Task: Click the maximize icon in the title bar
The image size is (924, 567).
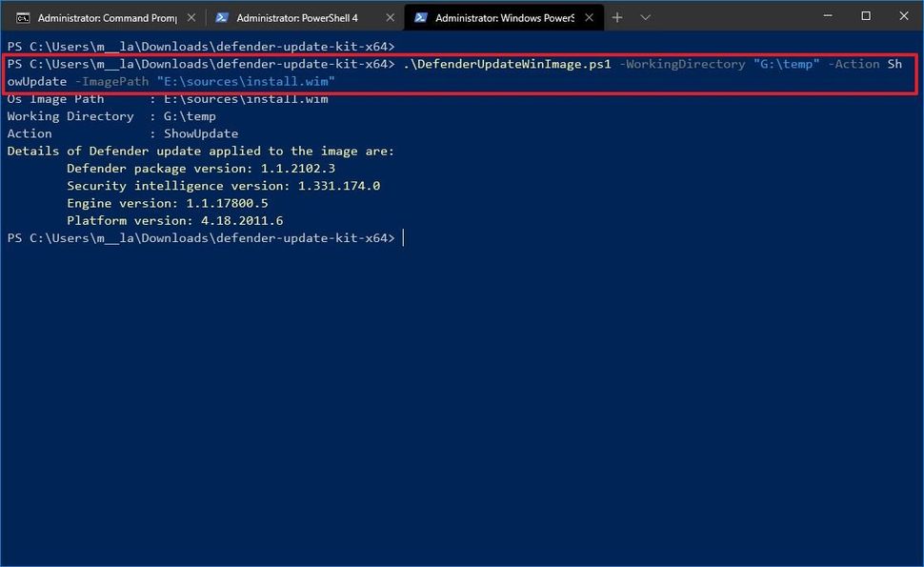Action: tap(866, 16)
